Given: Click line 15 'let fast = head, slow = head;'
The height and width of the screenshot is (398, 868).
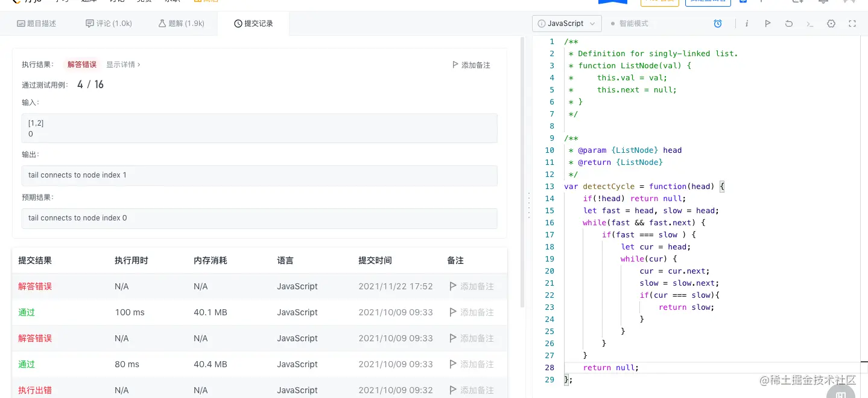Looking at the screenshot, I should (x=651, y=210).
